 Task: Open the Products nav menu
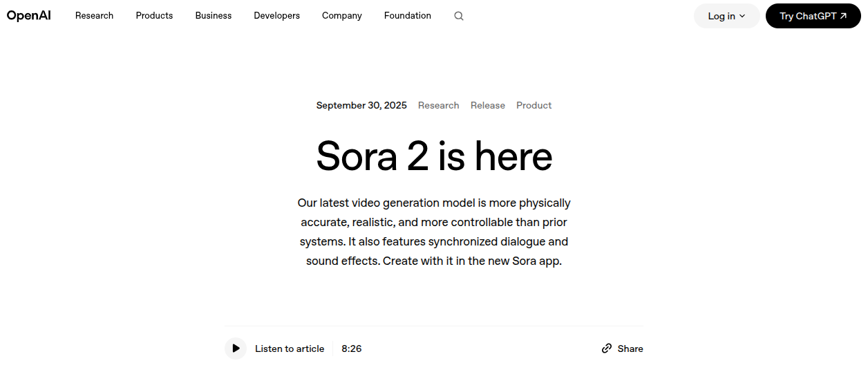pyautogui.click(x=154, y=16)
